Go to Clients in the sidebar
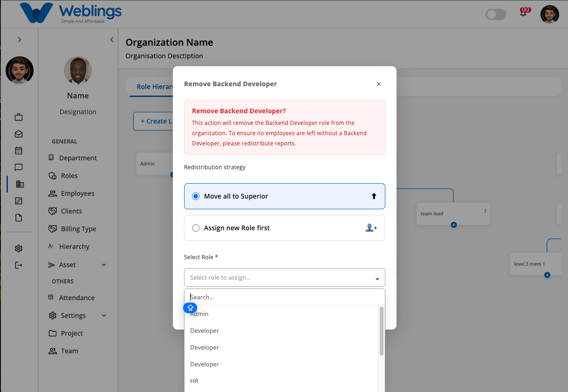The height and width of the screenshot is (392, 568). pyautogui.click(x=65, y=211)
